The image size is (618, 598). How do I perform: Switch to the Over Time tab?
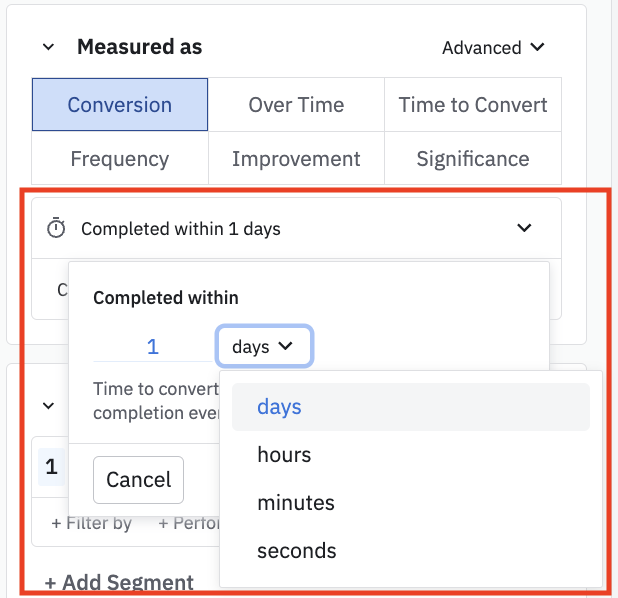pyautogui.click(x=296, y=105)
